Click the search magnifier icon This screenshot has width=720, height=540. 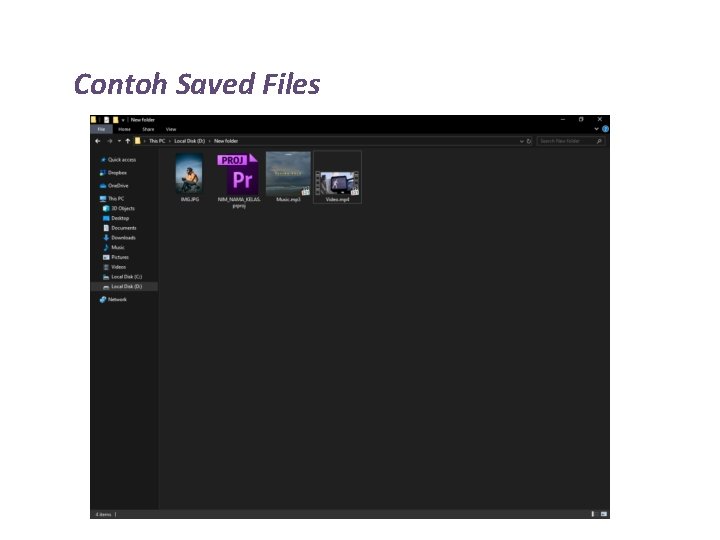coord(599,141)
